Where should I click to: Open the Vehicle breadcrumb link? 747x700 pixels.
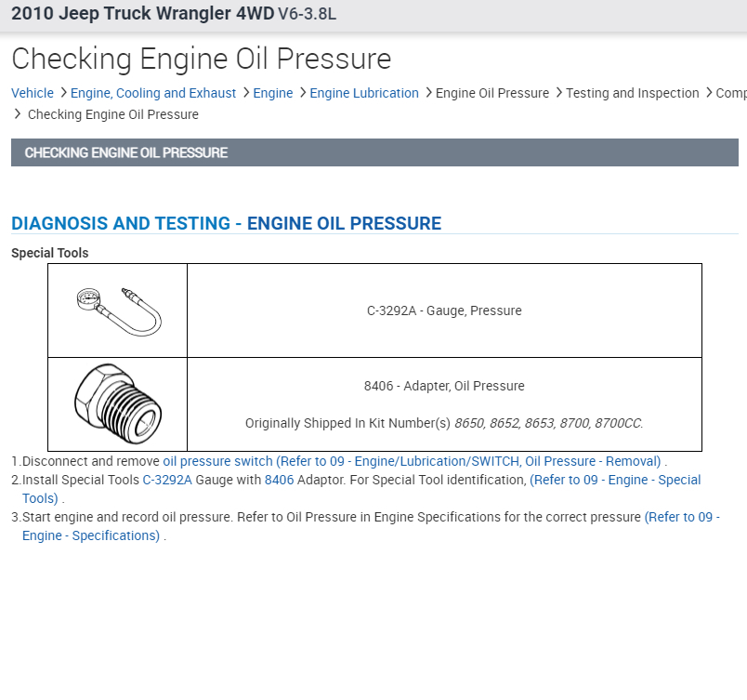pyautogui.click(x=33, y=93)
